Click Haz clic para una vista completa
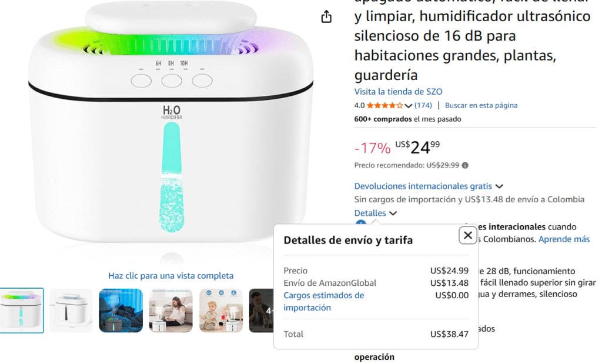This screenshot has width=602, height=364. click(x=171, y=276)
